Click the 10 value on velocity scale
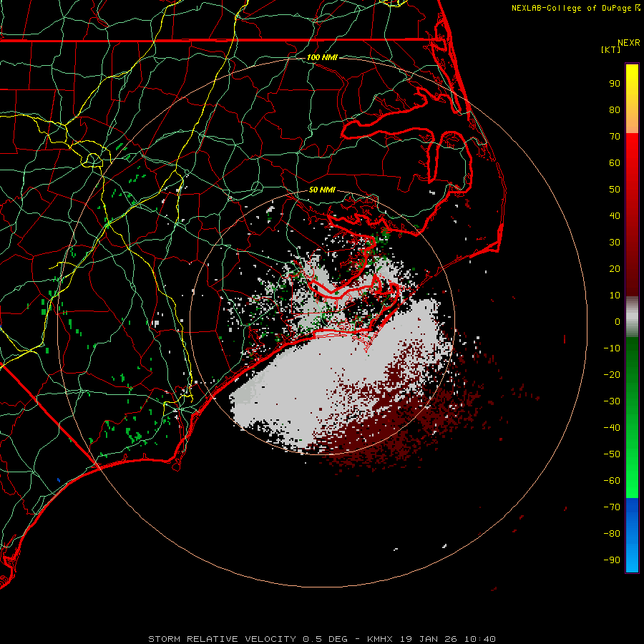This screenshot has height=644, width=644. coord(615,296)
